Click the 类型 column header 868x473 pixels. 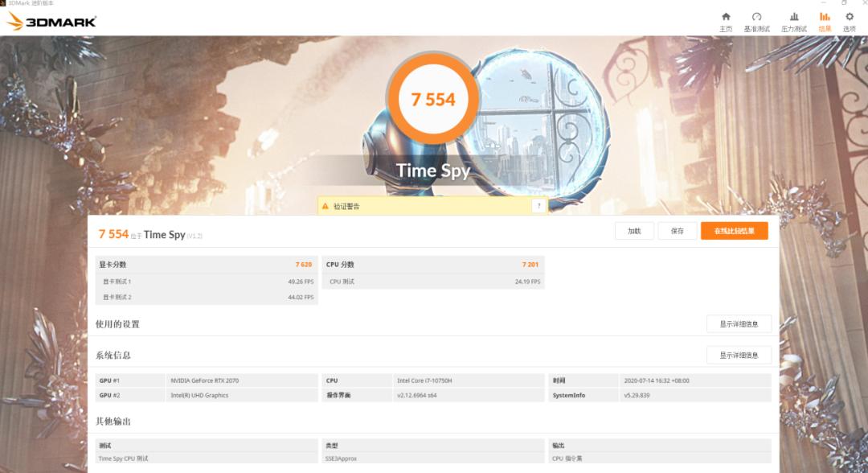[332, 446]
